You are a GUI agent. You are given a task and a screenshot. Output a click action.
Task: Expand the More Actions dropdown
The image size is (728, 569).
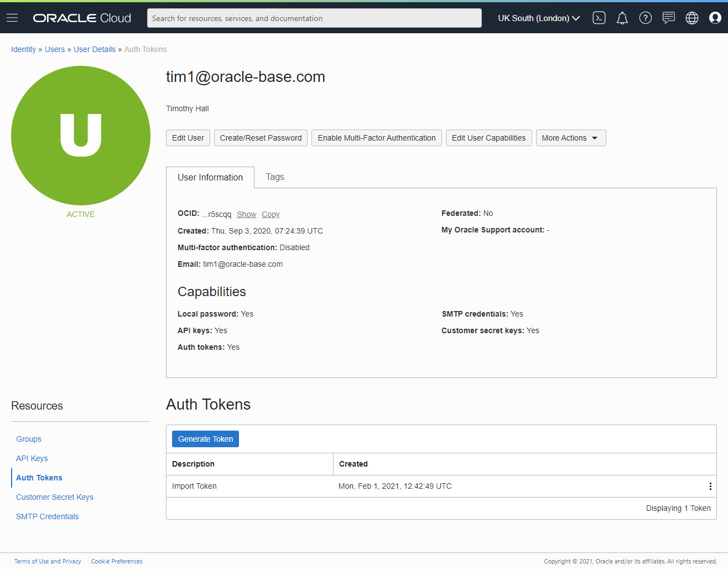click(x=571, y=138)
